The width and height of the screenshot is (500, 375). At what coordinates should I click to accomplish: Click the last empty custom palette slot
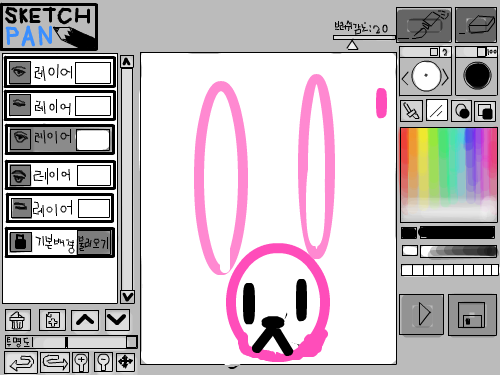click(x=495, y=270)
